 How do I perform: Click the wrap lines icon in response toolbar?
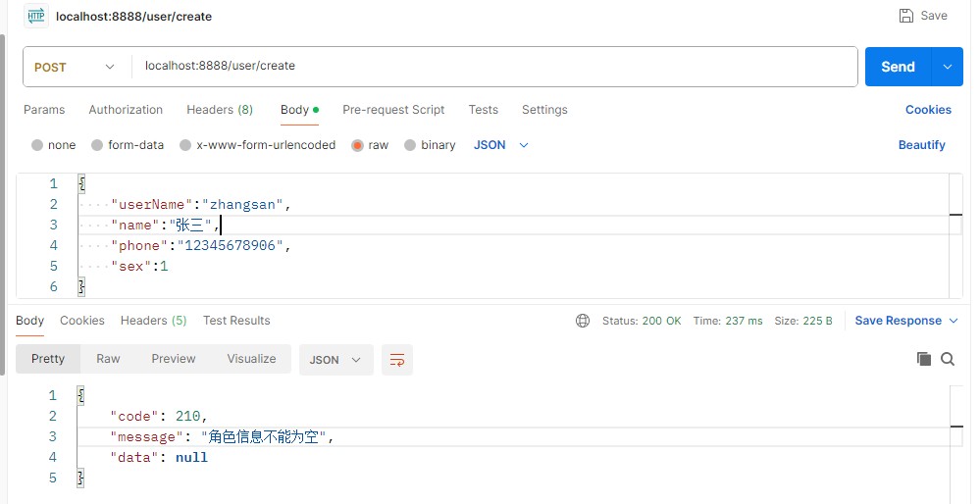point(397,360)
